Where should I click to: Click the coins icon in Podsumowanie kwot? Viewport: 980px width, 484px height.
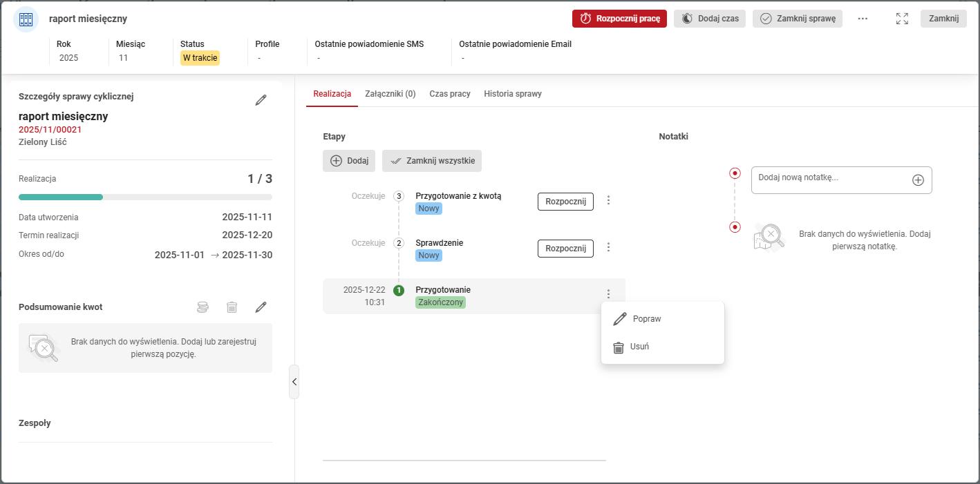coord(202,307)
